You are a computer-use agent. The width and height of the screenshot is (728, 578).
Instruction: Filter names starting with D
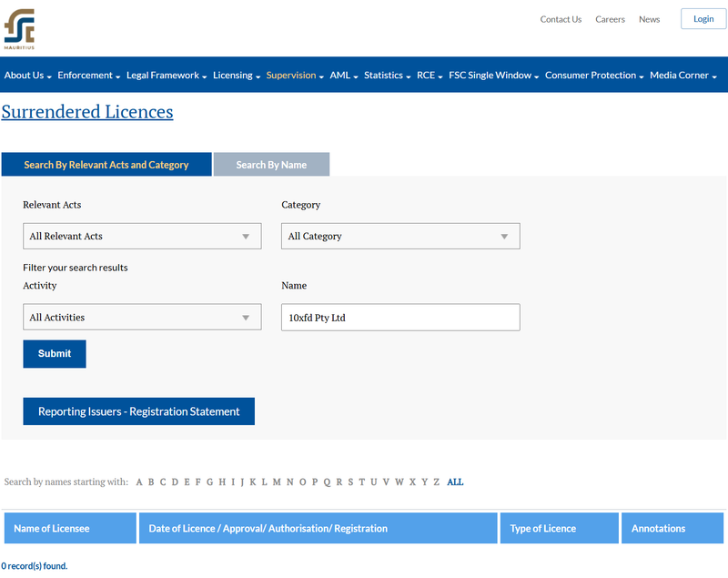(x=175, y=482)
